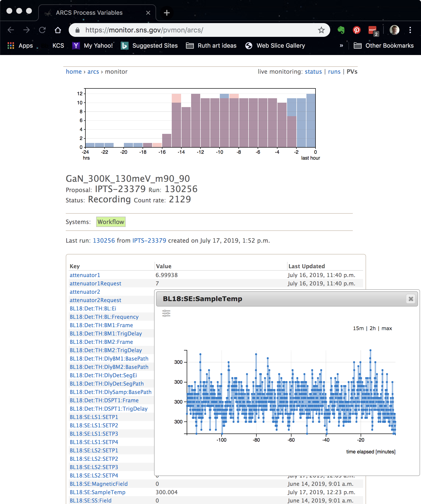Switch chart range to 2h
421x504 pixels.
(372, 328)
